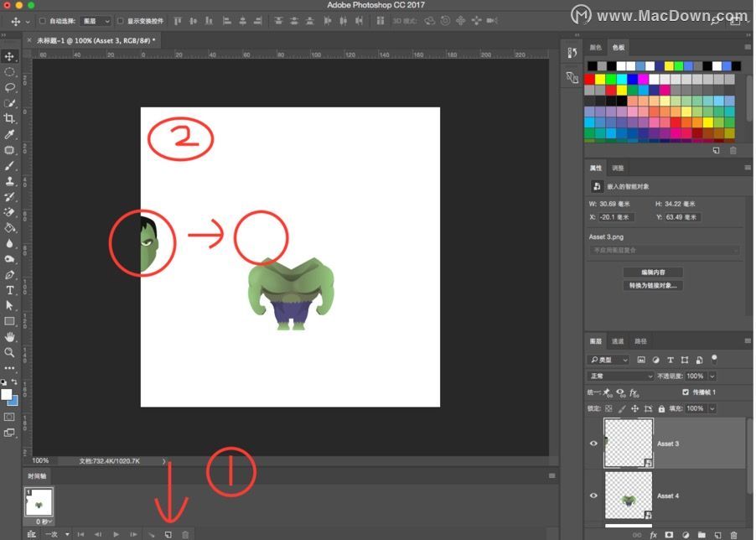This screenshot has width=756, height=540.
Task: Select the Elliptical Marquee tool
Action: tap(9, 72)
